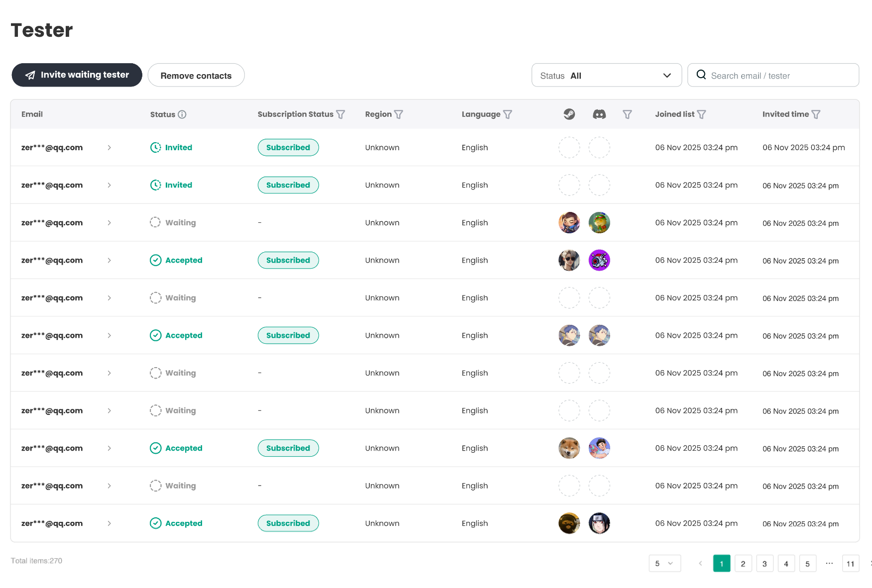Open the filter icon beside Discord column
Image resolution: width=872 pixels, height=588 pixels.
point(627,114)
